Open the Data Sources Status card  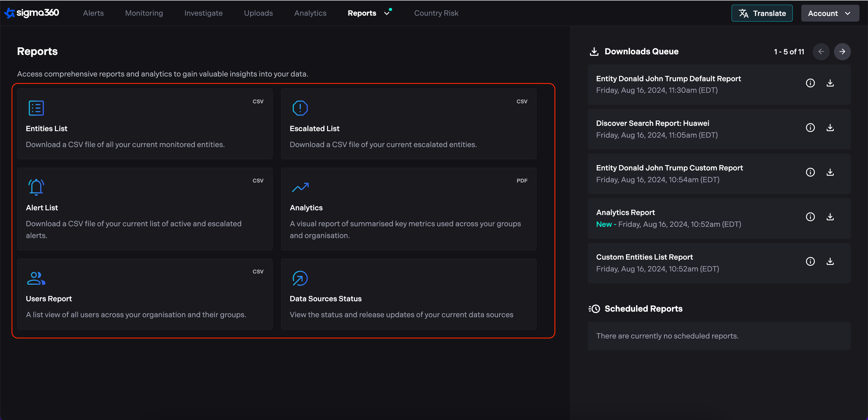408,294
